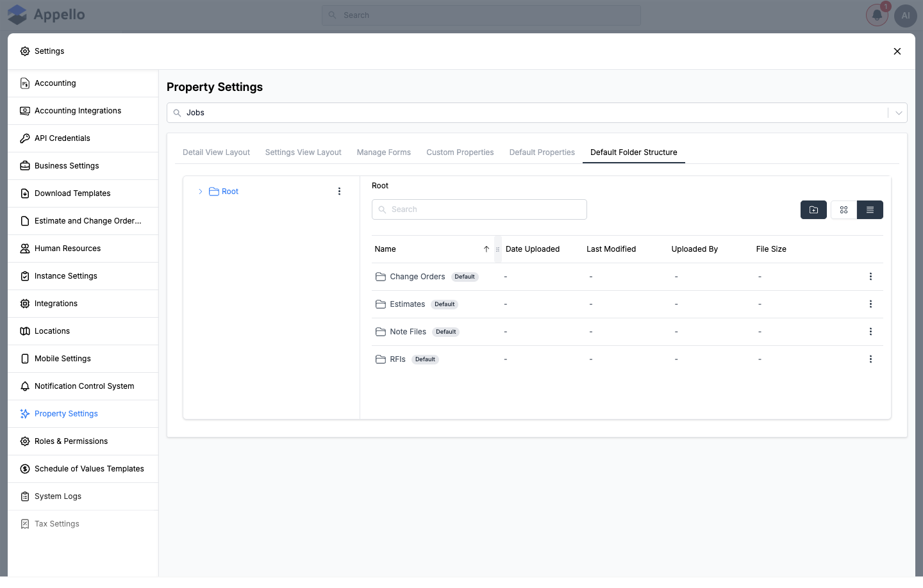Image resolution: width=923 pixels, height=588 pixels.
Task: Go to Business Settings
Action: [x=83, y=166]
